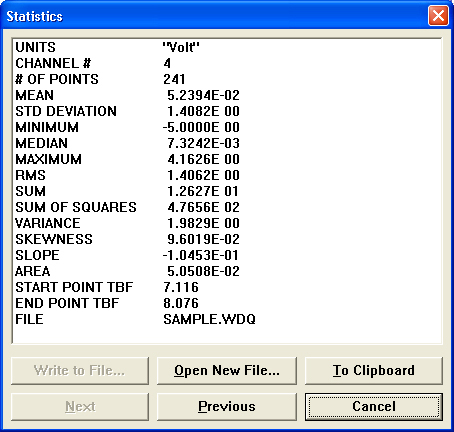Select the file name SAMPLE.WDQ

click(209, 319)
